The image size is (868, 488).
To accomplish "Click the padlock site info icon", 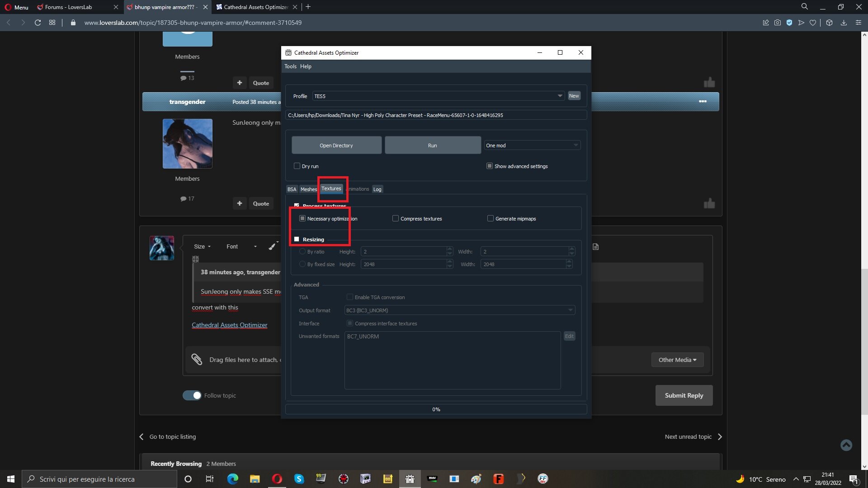I will [x=73, y=23].
